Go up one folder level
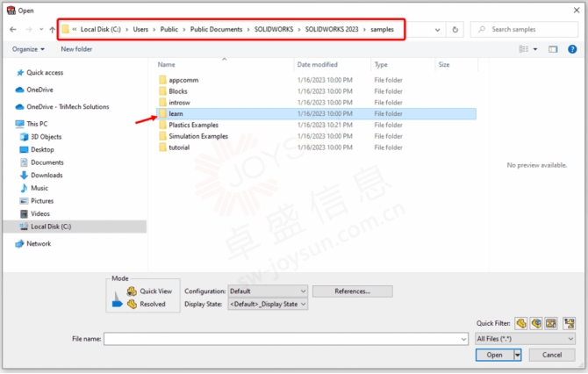The width and height of the screenshot is (588, 374). pos(52,29)
